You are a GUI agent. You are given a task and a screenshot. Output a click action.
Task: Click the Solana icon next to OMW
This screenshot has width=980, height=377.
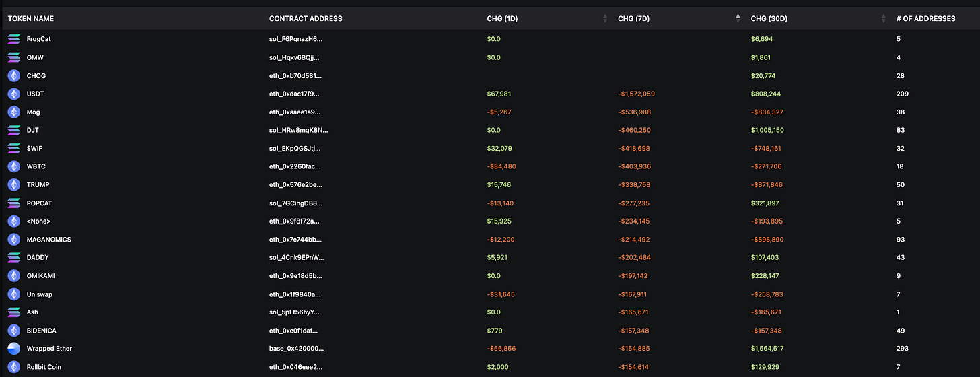[x=13, y=57]
